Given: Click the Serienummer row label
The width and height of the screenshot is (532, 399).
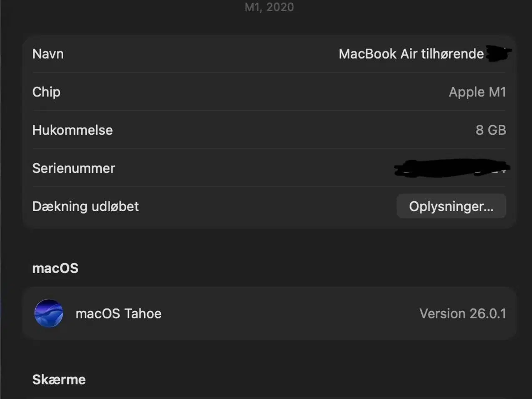Looking at the screenshot, I should pos(74,168).
